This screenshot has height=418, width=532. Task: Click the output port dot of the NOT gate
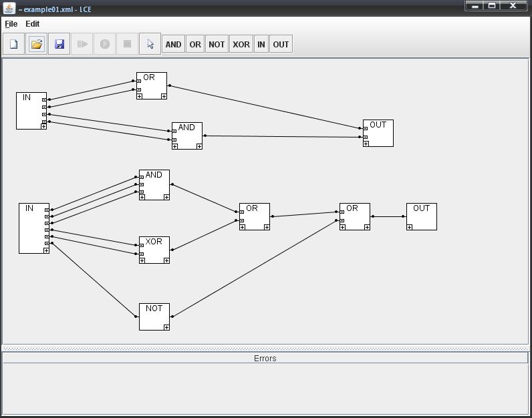click(172, 317)
